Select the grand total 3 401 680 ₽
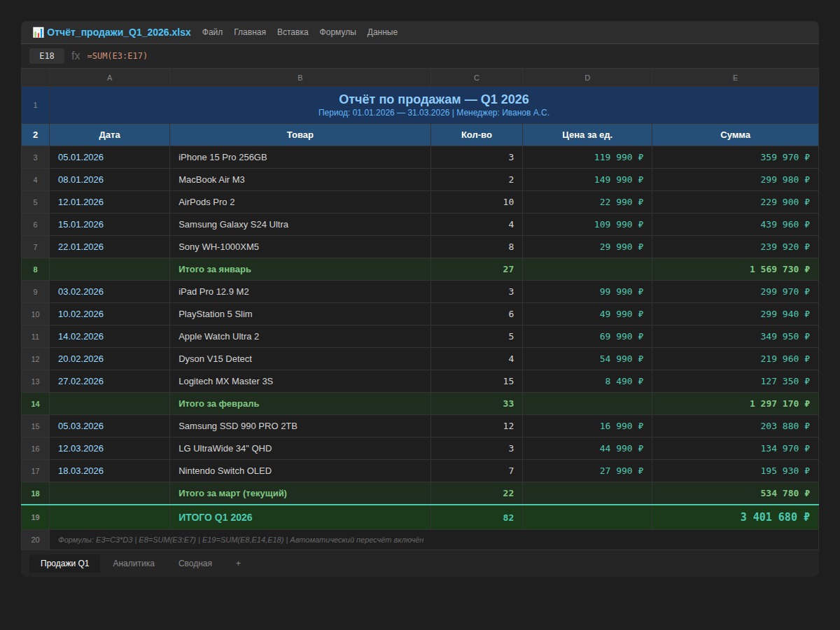This screenshot has height=630, width=840. click(x=735, y=517)
